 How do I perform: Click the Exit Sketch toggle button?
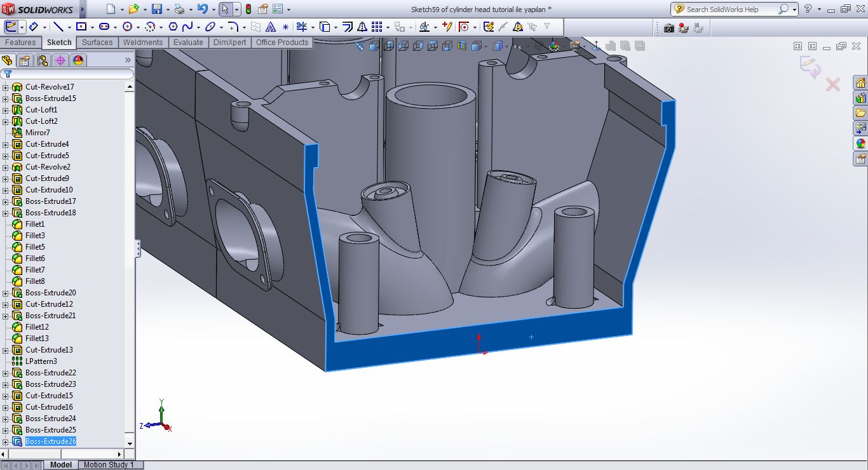coord(11,27)
